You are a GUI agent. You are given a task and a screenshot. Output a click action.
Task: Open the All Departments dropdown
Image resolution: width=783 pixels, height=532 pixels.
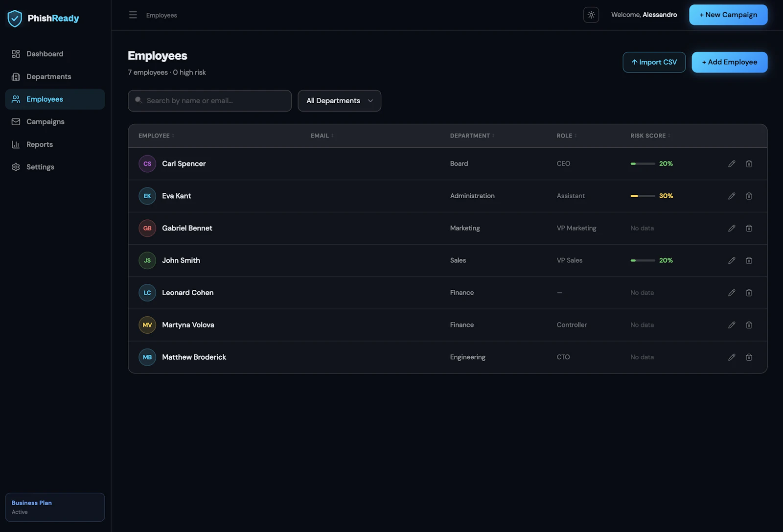339,101
